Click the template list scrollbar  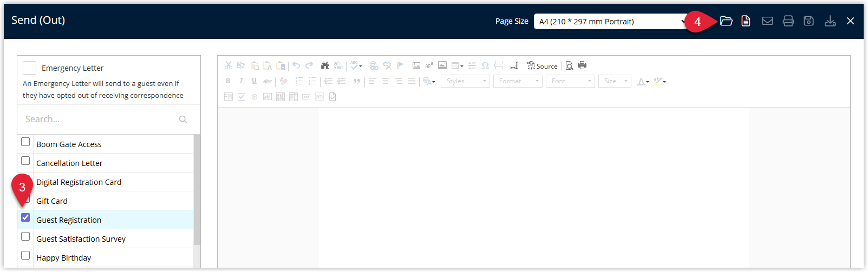point(197,190)
